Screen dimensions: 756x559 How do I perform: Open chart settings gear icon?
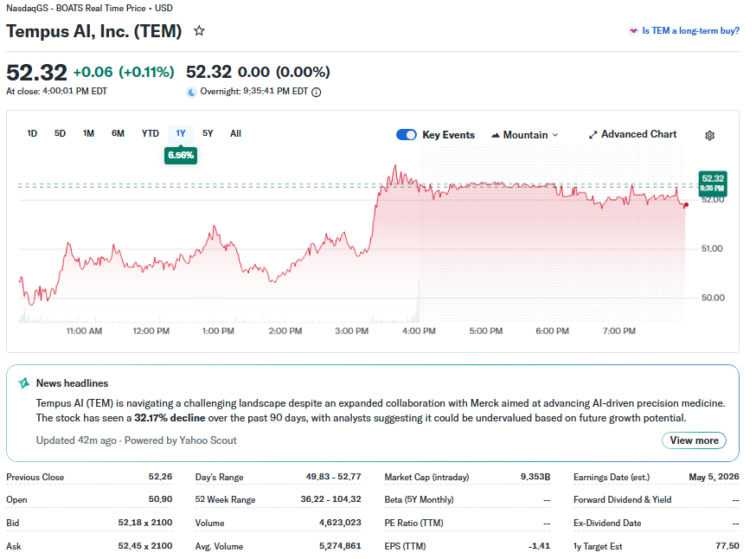point(709,136)
